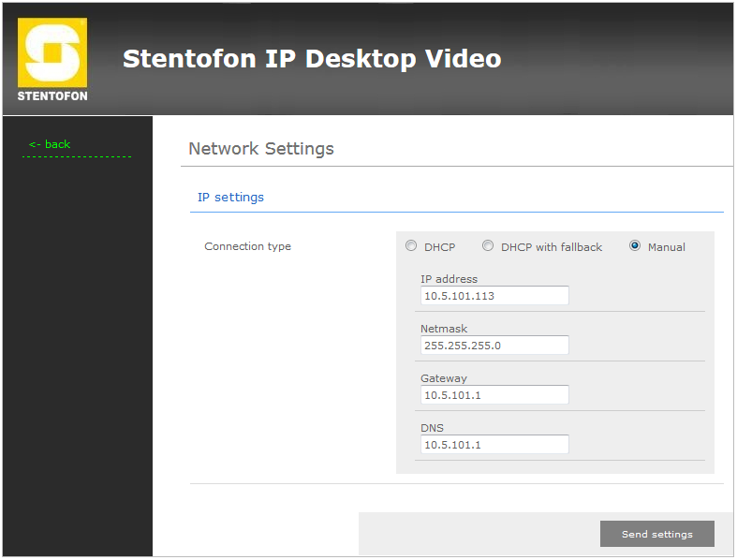Go back using the '<- back' link
Screen dimensions: 737x560
pyautogui.click(x=50, y=144)
